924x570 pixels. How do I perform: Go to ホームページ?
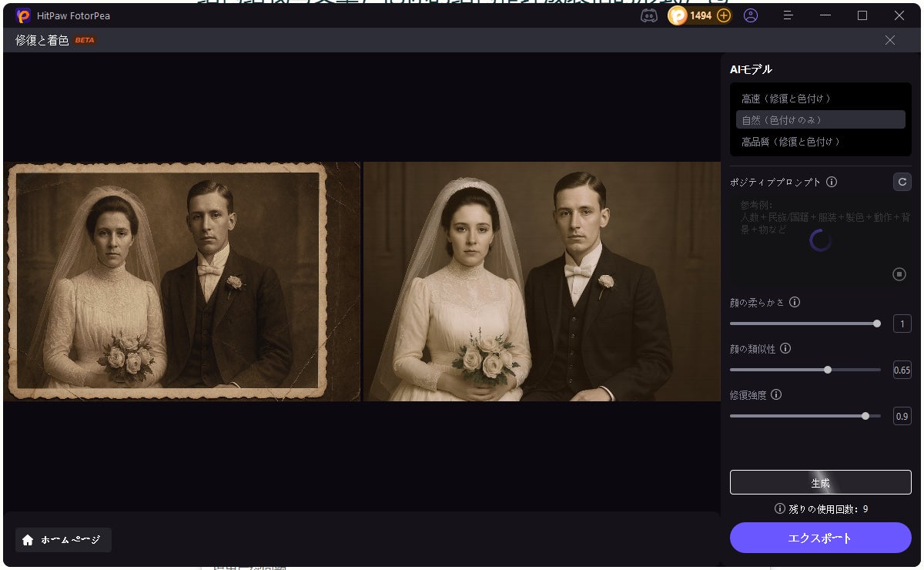point(63,540)
